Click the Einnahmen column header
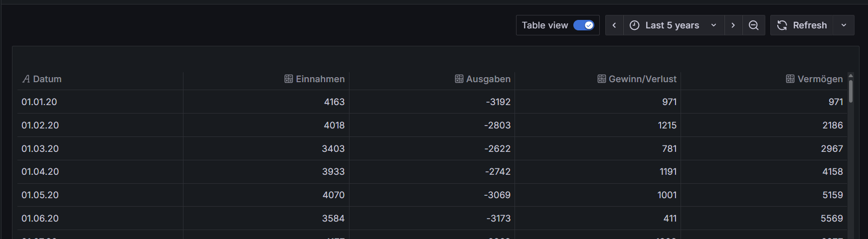The width and height of the screenshot is (868, 239). (x=320, y=79)
